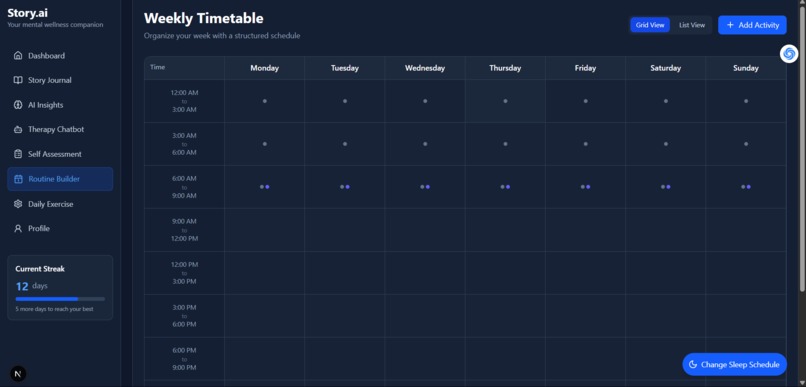The height and width of the screenshot is (387, 806).
Task: Select the Monday column header
Action: [x=264, y=68]
